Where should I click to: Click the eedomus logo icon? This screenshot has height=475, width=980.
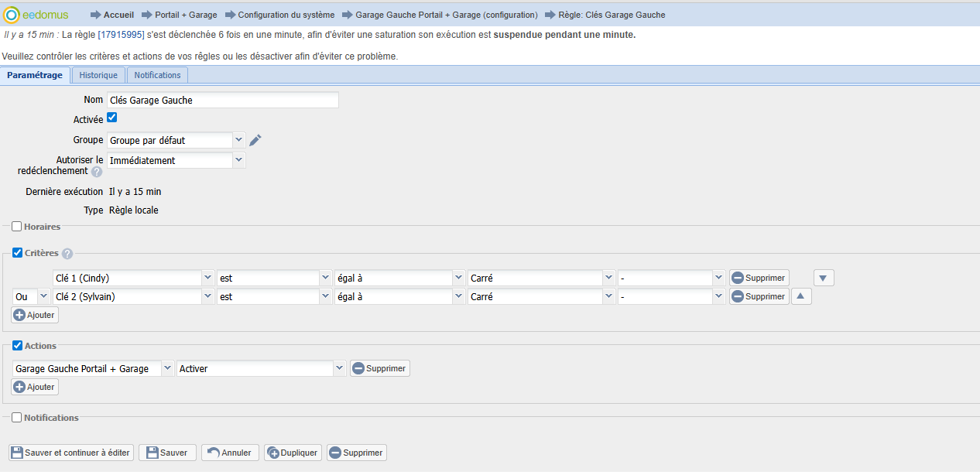pyautogui.click(x=12, y=15)
